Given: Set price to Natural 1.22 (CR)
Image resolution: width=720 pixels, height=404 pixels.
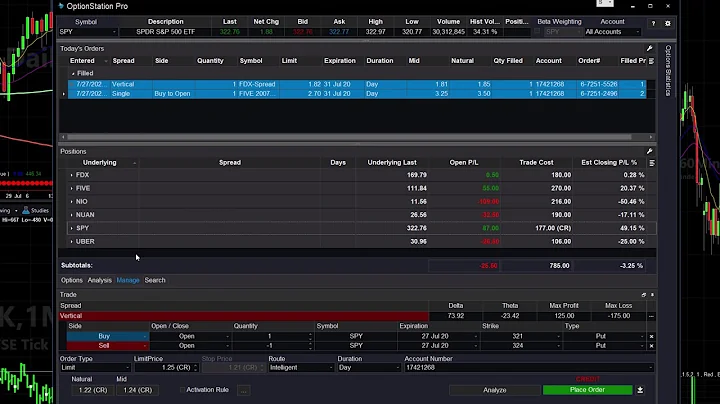Looking at the screenshot, I should click(93, 390).
